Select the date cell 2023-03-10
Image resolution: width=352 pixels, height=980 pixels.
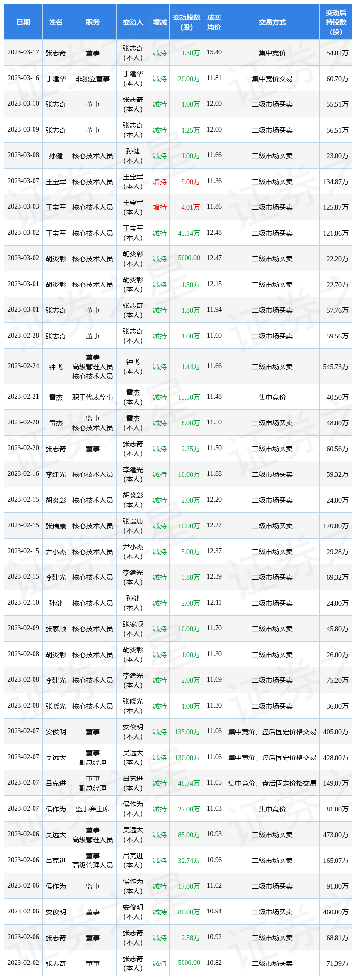click(x=23, y=104)
